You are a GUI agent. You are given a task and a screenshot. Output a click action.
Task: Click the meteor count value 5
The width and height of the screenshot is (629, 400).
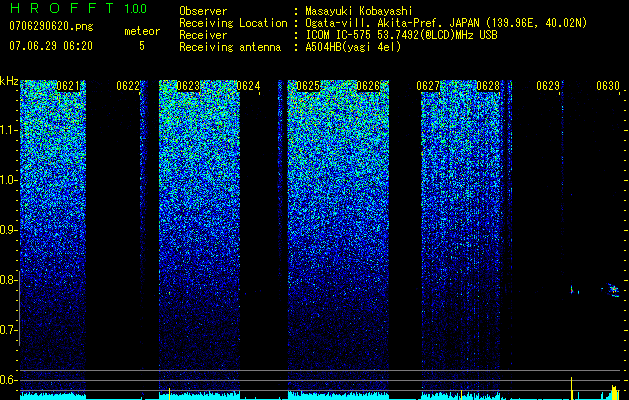click(142, 46)
